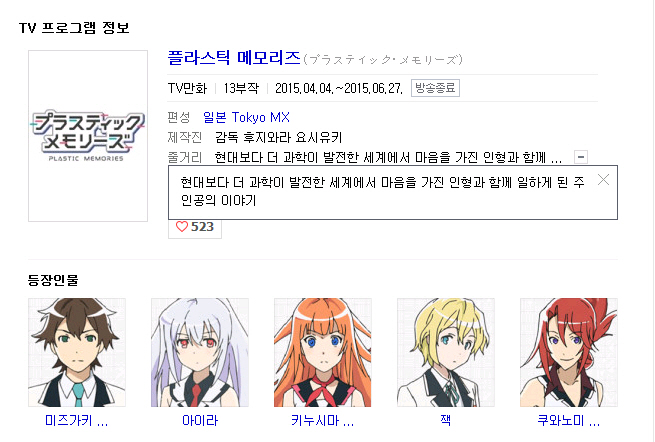Select the 잭 character portrait
The image size is (655, 442).
coord(446,352)
